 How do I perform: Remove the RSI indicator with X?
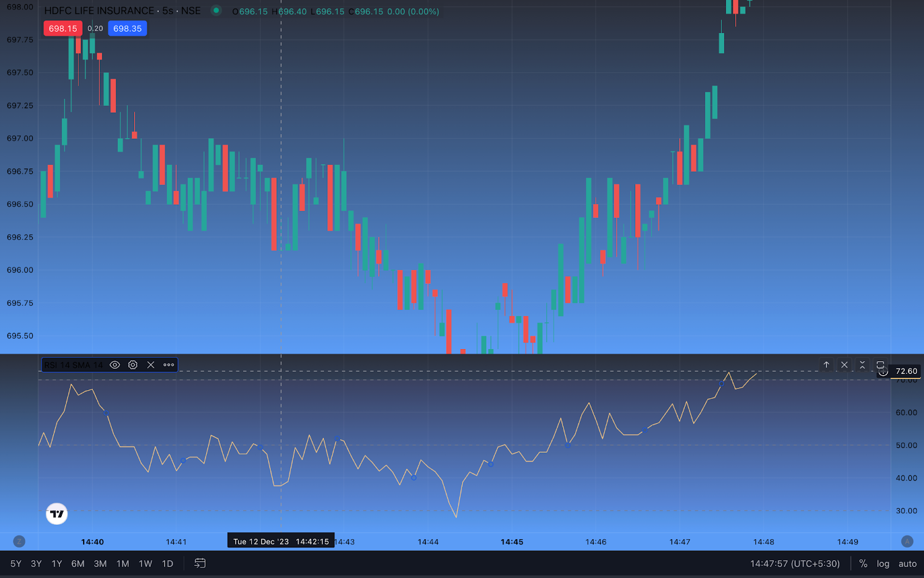[151, 365]
